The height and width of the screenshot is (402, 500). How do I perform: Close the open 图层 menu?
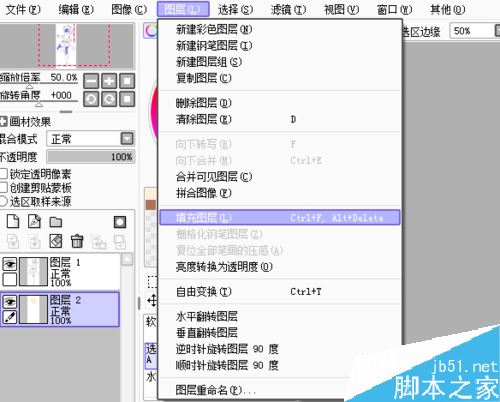click(183, 9)
